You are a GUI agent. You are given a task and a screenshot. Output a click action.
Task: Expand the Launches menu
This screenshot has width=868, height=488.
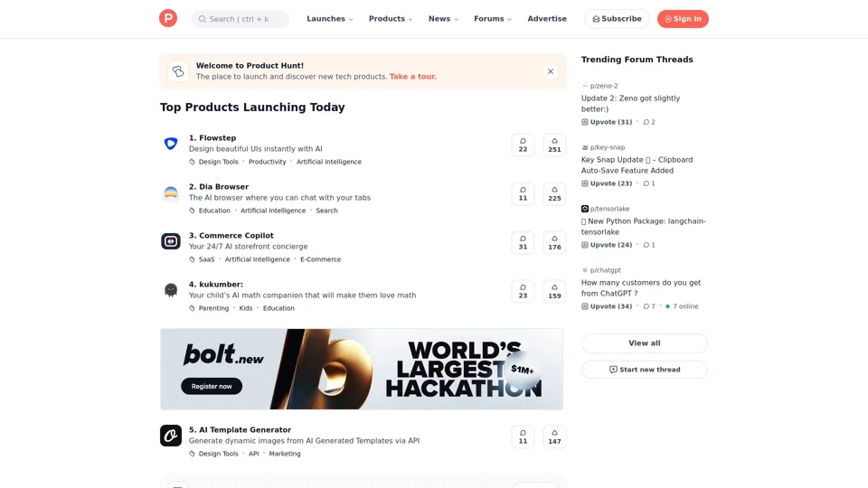[329, 19]
